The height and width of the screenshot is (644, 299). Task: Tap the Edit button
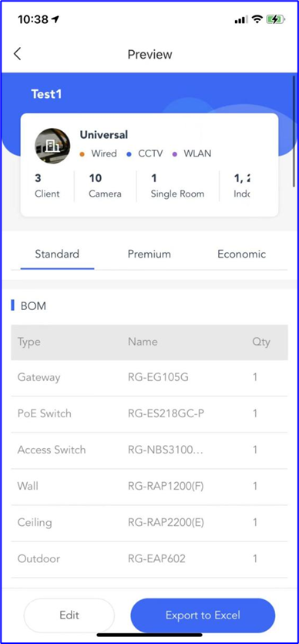tap(69, 615)
